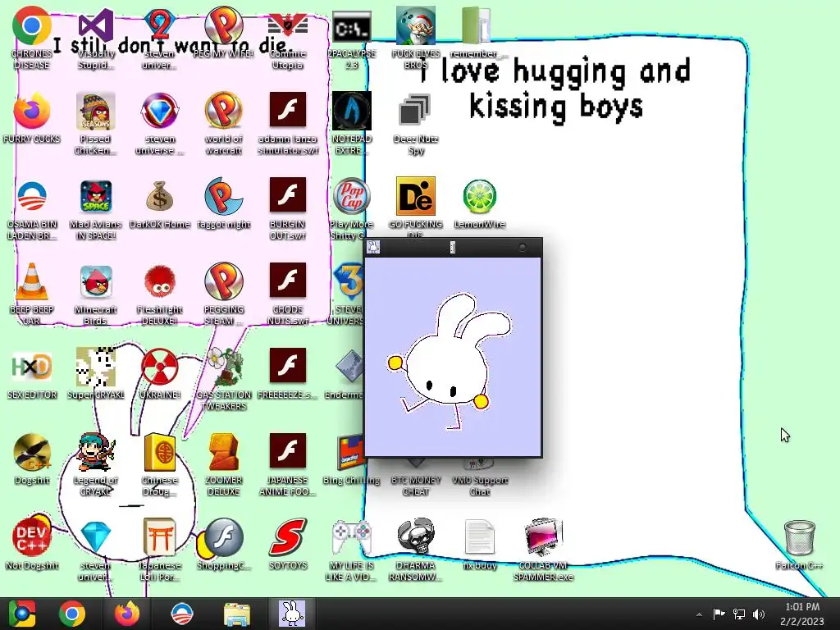The image size is (840, 630).
Task: Open GAS STATION TWEAKERS icon
Action: click(224, 367)
